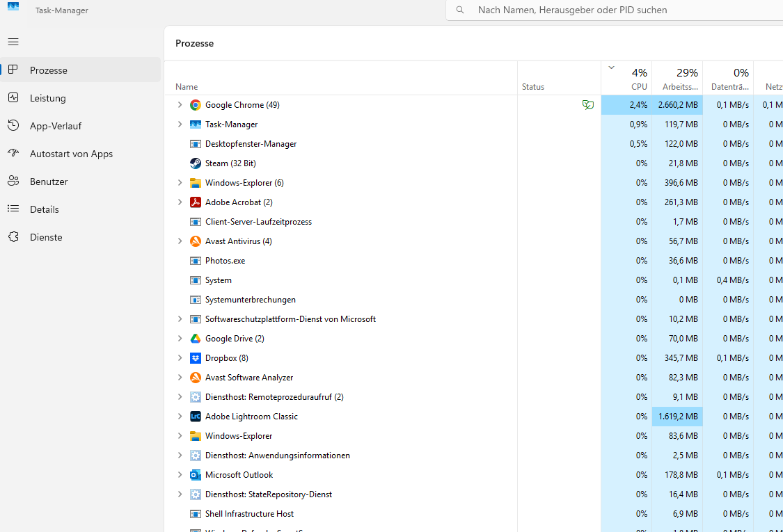
Task: Click the Avast Software Analyzer icon
Action: coord(196,378)
